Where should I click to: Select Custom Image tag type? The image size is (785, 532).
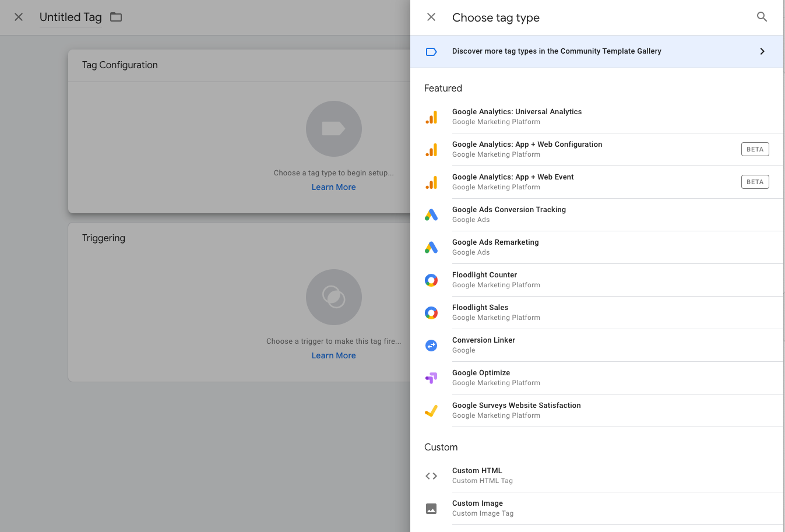coord(597,509)
